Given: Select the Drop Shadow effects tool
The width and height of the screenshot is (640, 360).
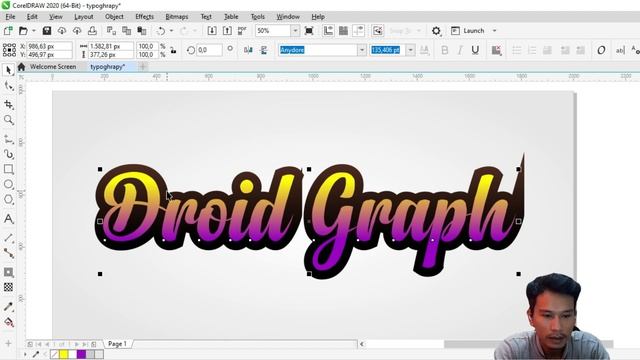Looking at the screenshot, I should pyautogui.click(x=9, y=272).
